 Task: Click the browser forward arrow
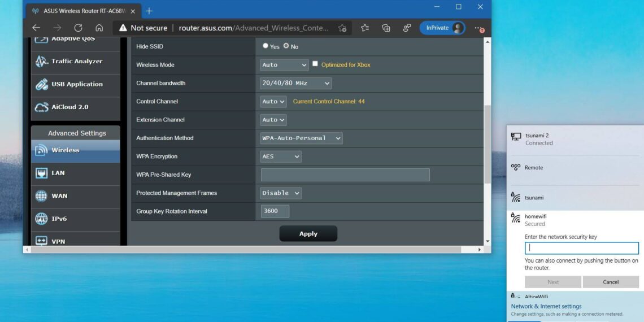(57, 28)
